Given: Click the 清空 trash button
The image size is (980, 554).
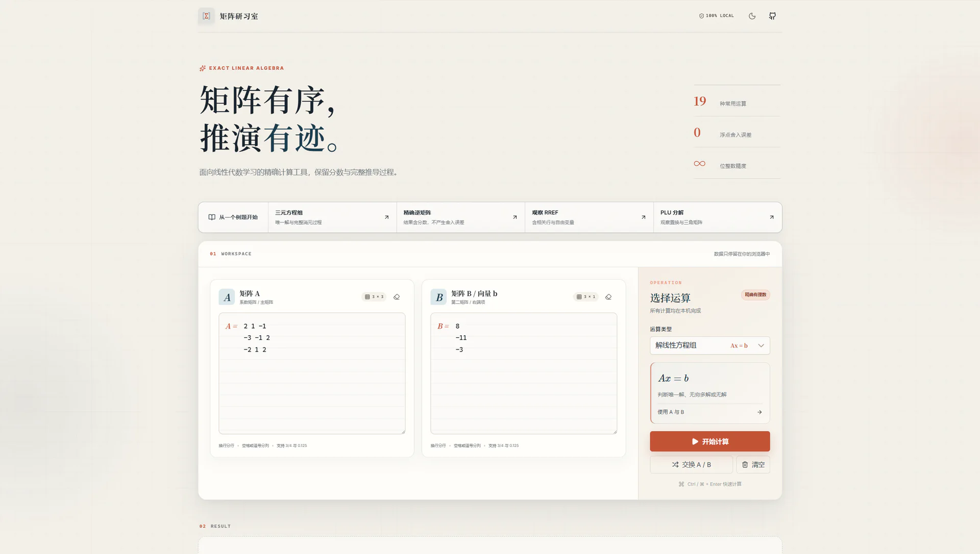Looking at the screenshot, I should [x=753, y=465].
